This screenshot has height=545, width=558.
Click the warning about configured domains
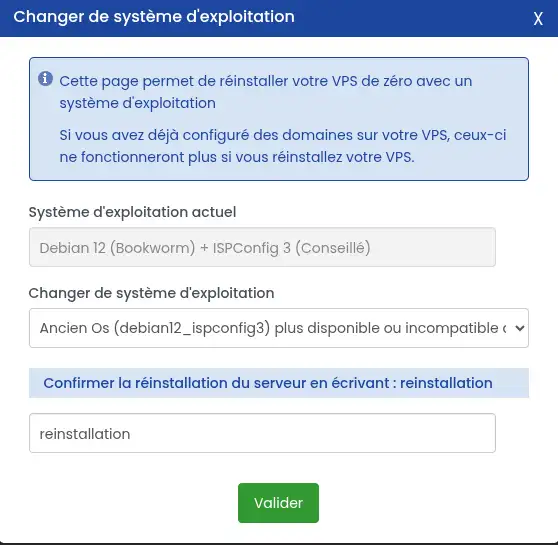(283, 146)
